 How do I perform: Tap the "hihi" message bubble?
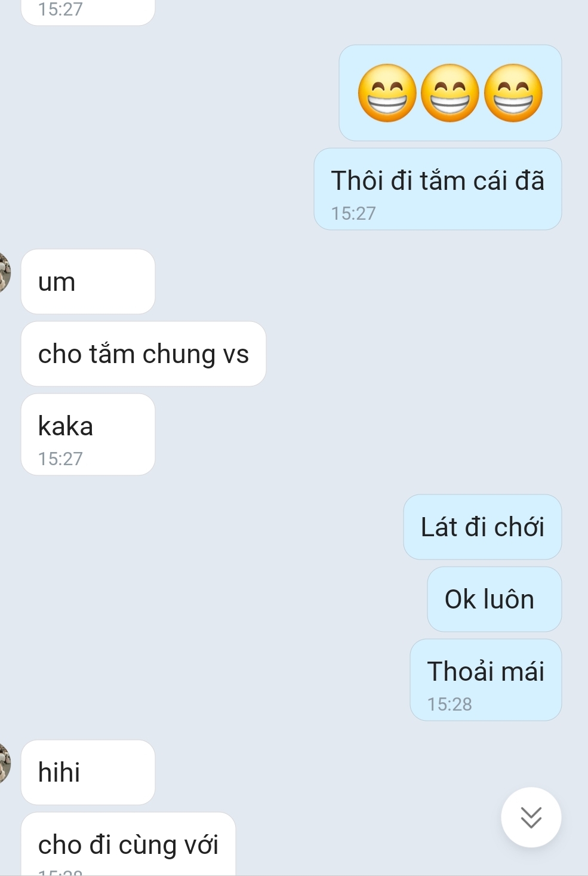pos(88,772)
